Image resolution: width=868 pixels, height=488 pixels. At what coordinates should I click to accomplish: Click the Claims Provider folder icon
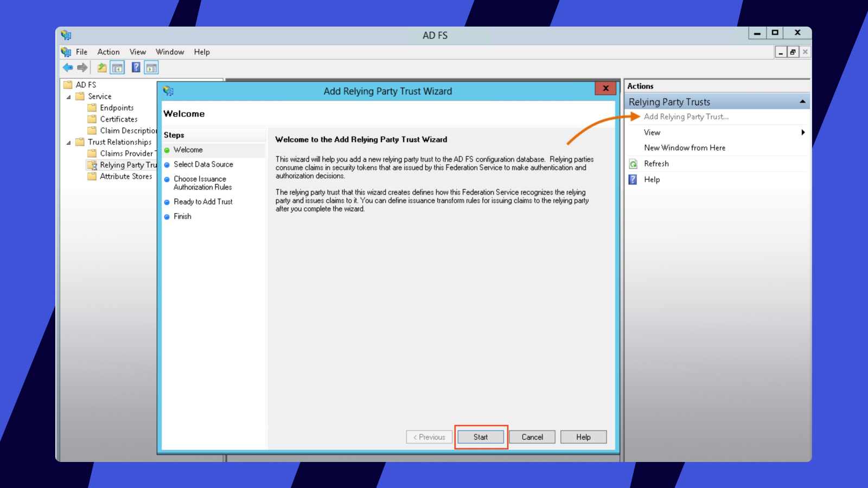tap(92, 153)
